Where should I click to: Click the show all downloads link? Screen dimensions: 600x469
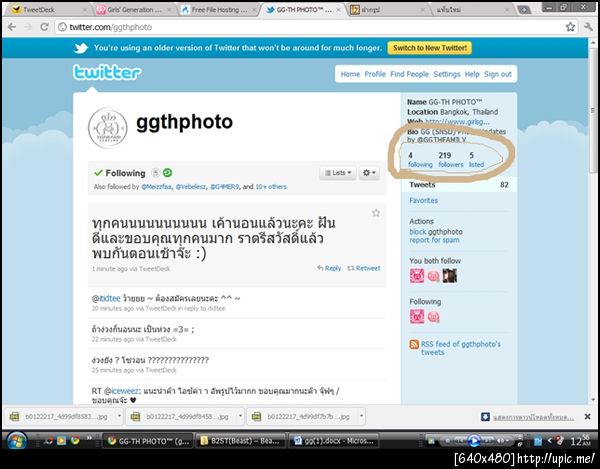533,417
